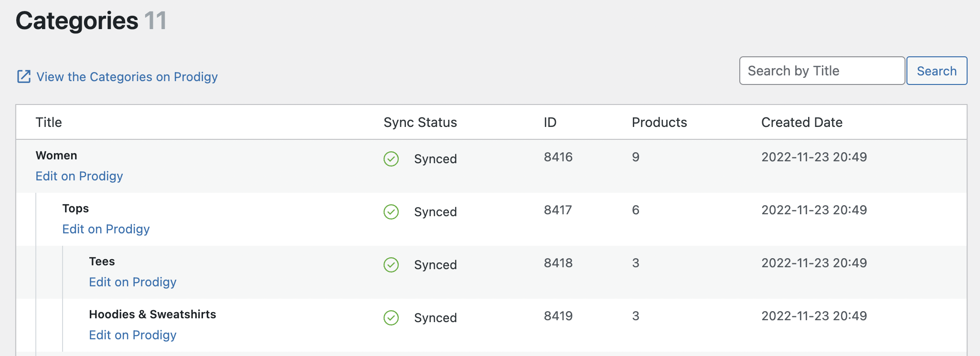Select the Women category title
This screenshot has height=356, width=980.
56,156
